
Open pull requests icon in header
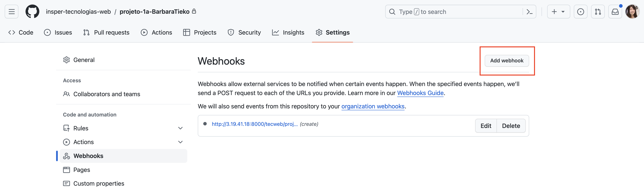click(x=598, y=12)
